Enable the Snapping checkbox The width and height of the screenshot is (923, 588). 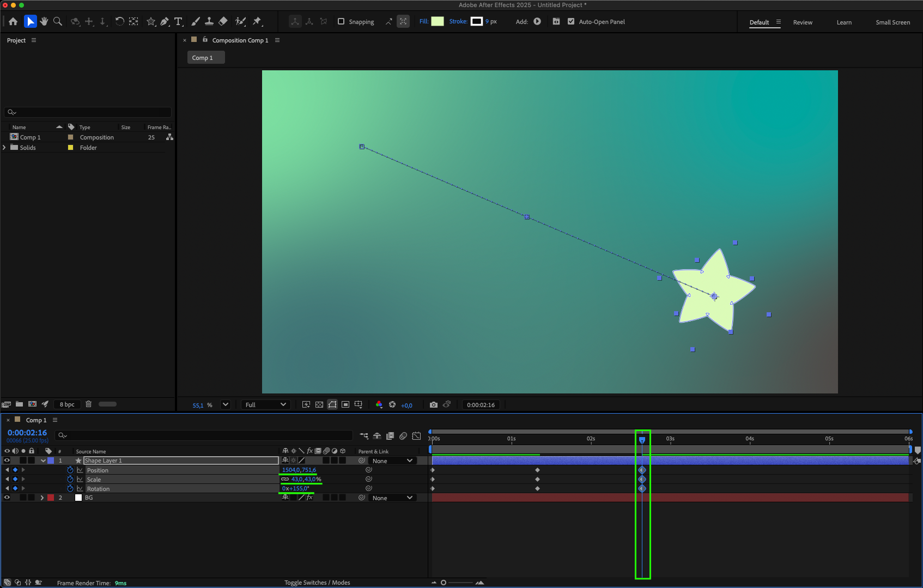click(x=341, y=22)
